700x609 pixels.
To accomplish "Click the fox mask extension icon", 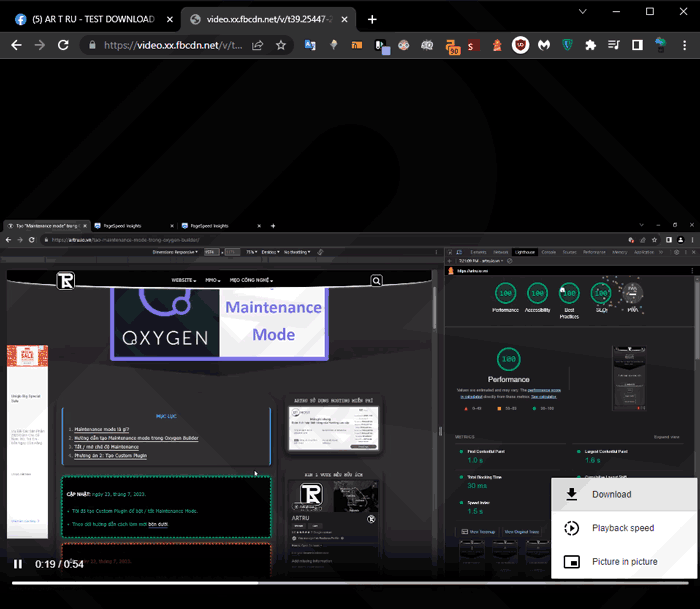I will [404, 45].
